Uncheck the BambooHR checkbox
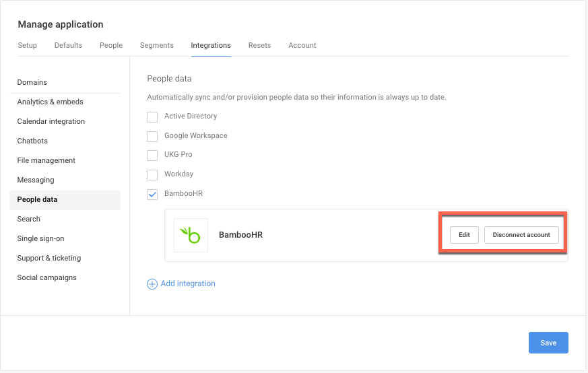This screenshot has height=373, width=588. click(152, 194)
